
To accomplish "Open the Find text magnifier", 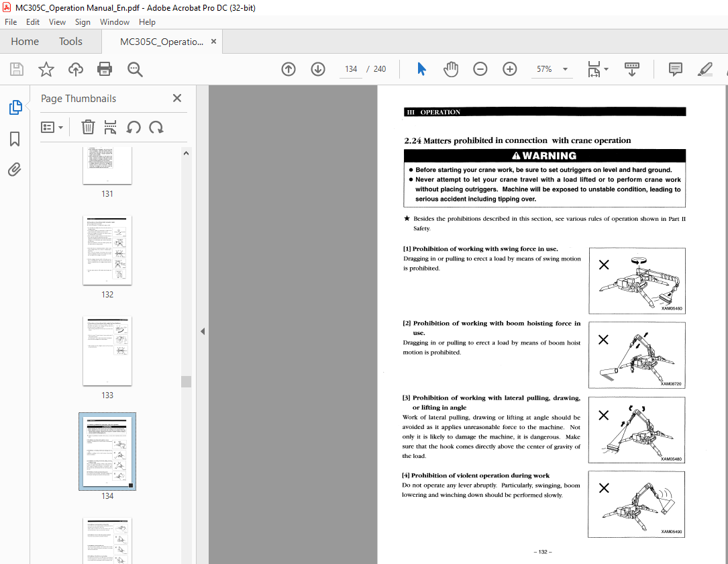I will (135, 69).
